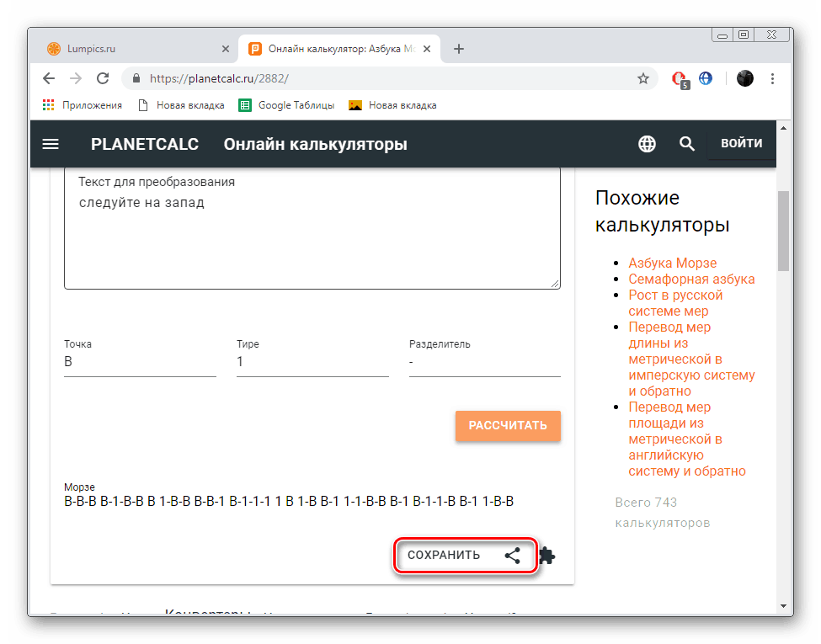Open the Chrome three-dot menu
The width and height of the screenshot is (821, 644).
(x=772, y=78)
